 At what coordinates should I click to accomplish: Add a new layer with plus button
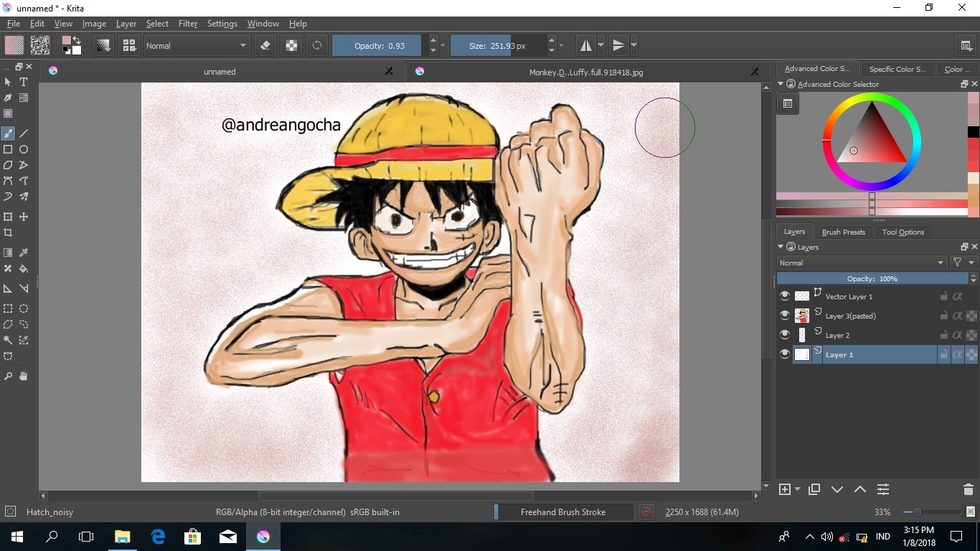pos(785,489)
